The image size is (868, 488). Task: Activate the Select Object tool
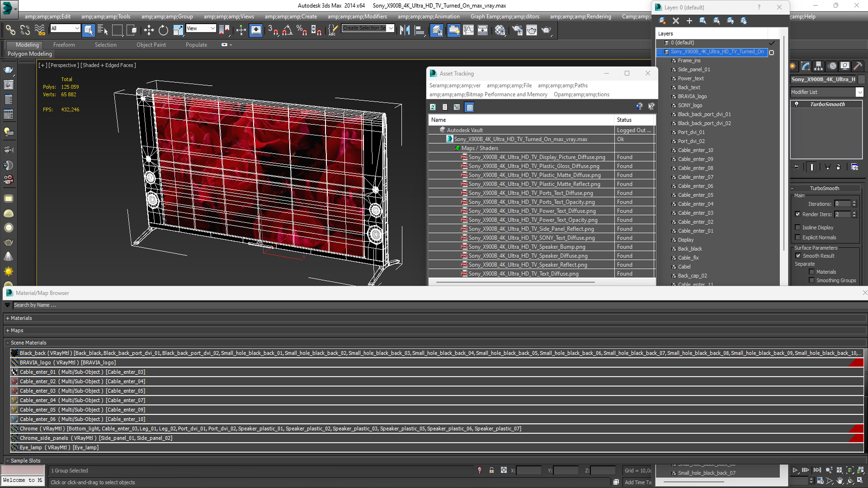(89, 30)
